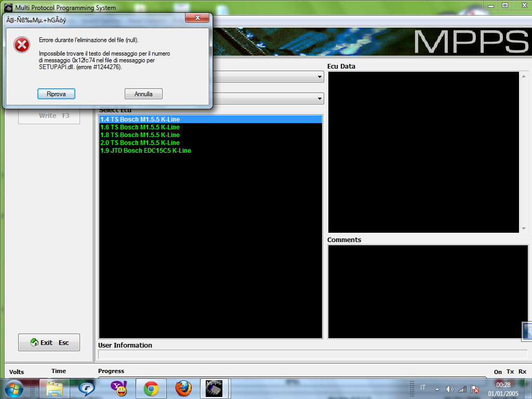Select 1.4 TS Bosch M1.5.5 K-Line
532x399 pixels.
pos(210,119)
